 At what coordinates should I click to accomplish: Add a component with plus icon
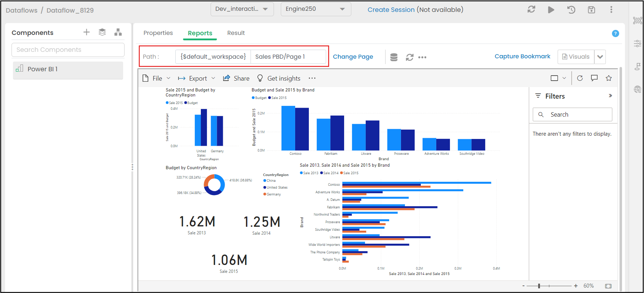(86, 32)
